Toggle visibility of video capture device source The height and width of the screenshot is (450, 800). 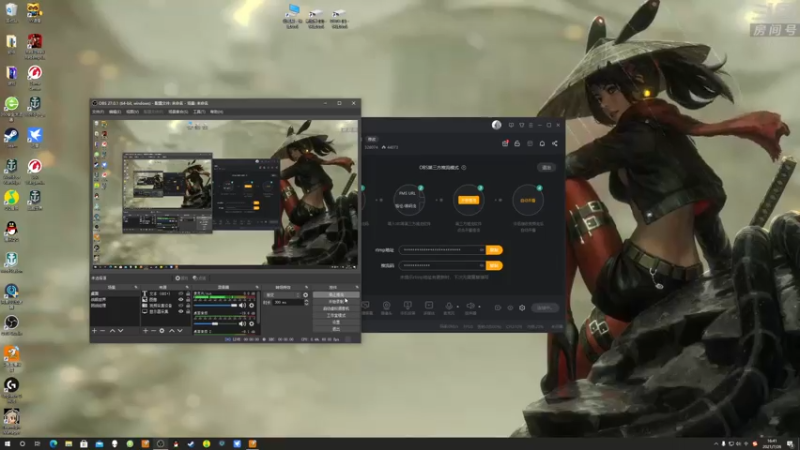(x=181, y=306)
